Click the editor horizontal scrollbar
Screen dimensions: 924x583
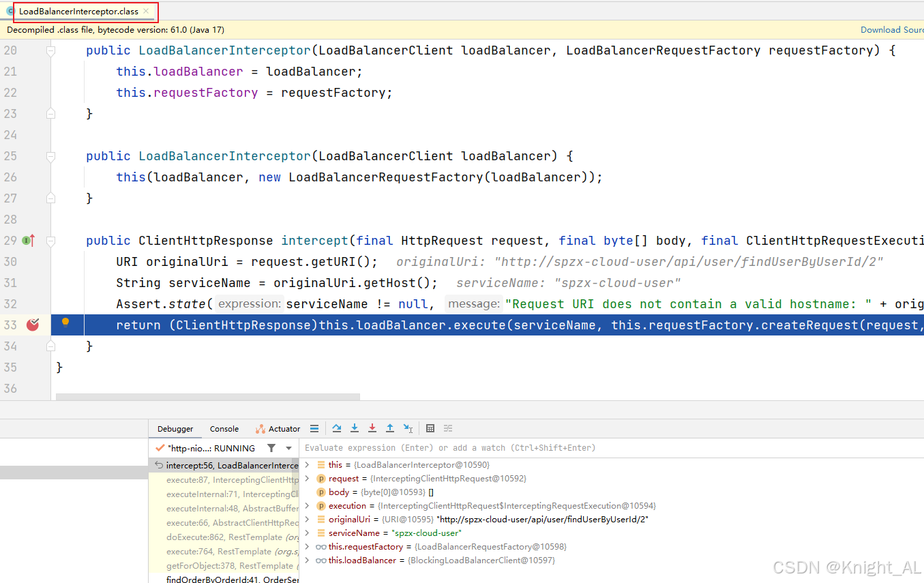[x=208, y=396]
